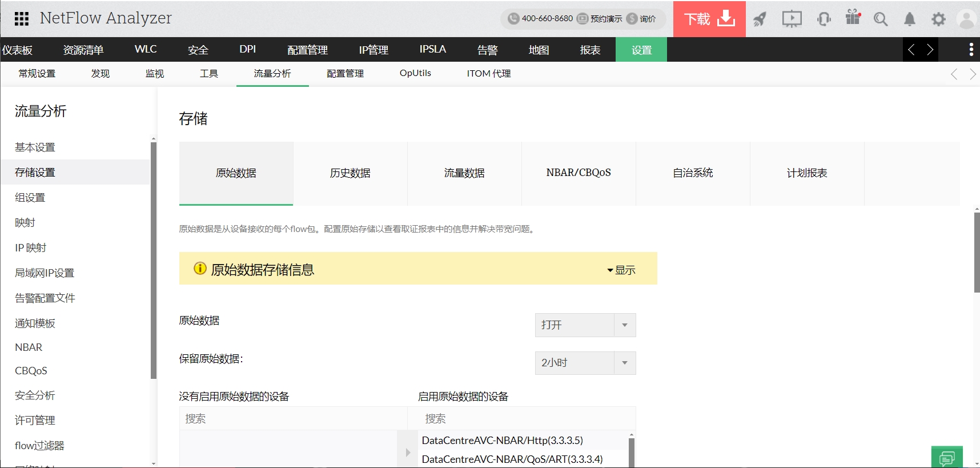Screen dimensions: 980x468
Task: Open the 保留原始数据 2小时 dropdown
Action: [585, 363]
